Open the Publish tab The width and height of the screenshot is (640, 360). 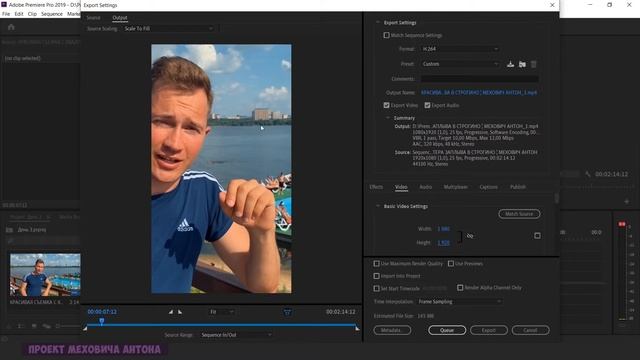tap(518, 187)
